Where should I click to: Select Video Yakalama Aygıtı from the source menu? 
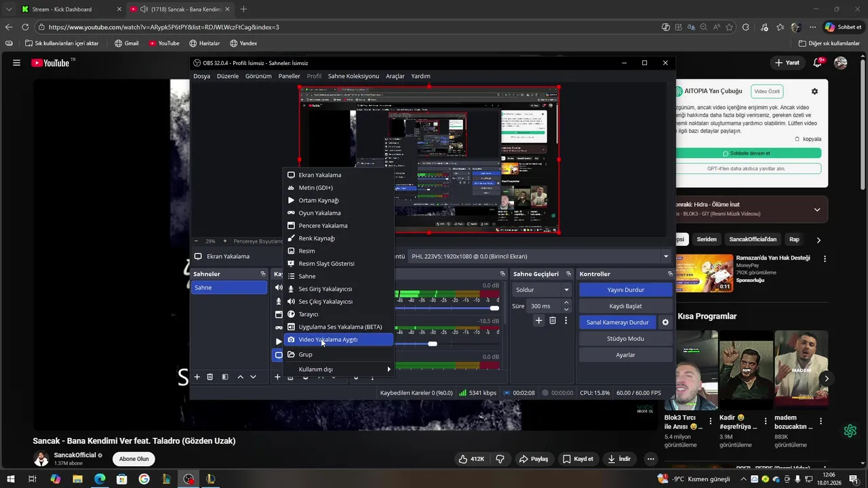pos(338,340)
